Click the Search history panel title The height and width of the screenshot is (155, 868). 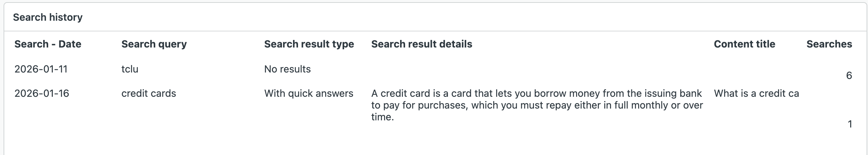[48, 17]
